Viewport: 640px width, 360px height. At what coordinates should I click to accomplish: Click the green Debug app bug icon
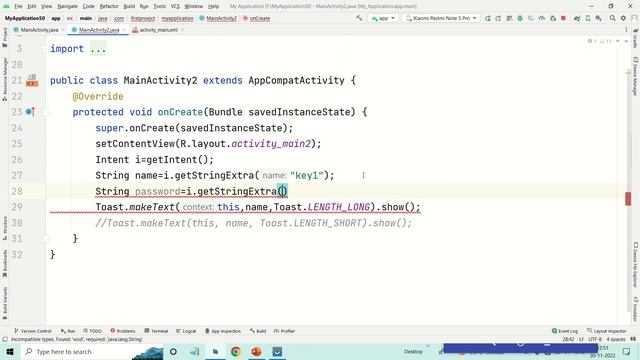[520, 18]
